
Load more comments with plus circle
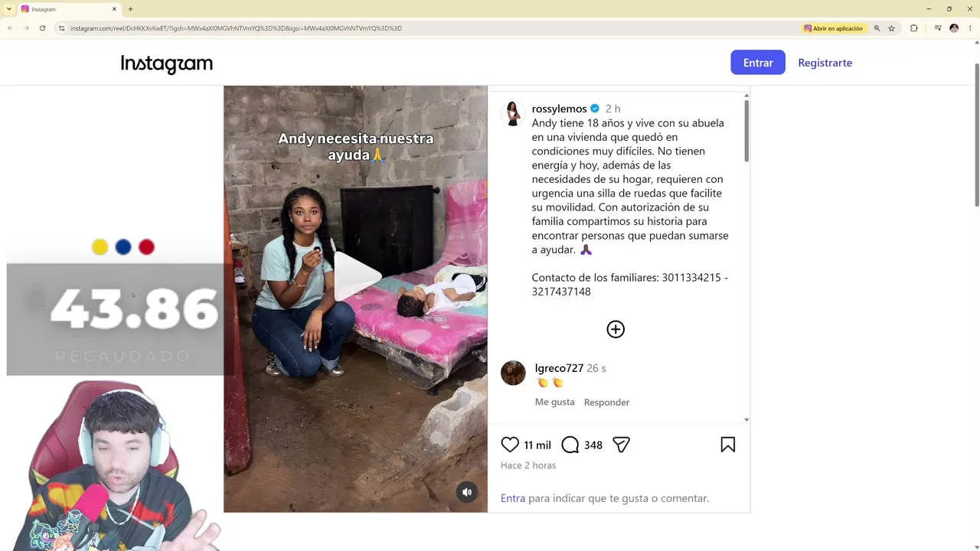pyautogui.click(x=616, y=329)
